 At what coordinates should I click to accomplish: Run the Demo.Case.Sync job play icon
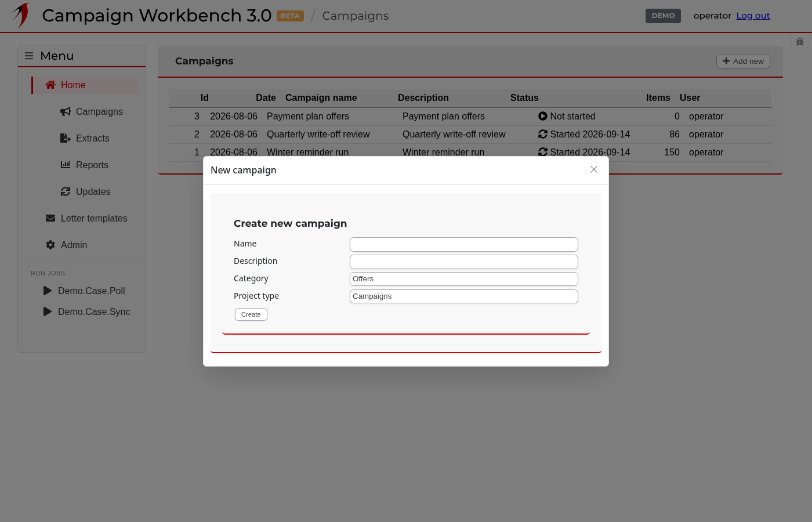point(48,311)
